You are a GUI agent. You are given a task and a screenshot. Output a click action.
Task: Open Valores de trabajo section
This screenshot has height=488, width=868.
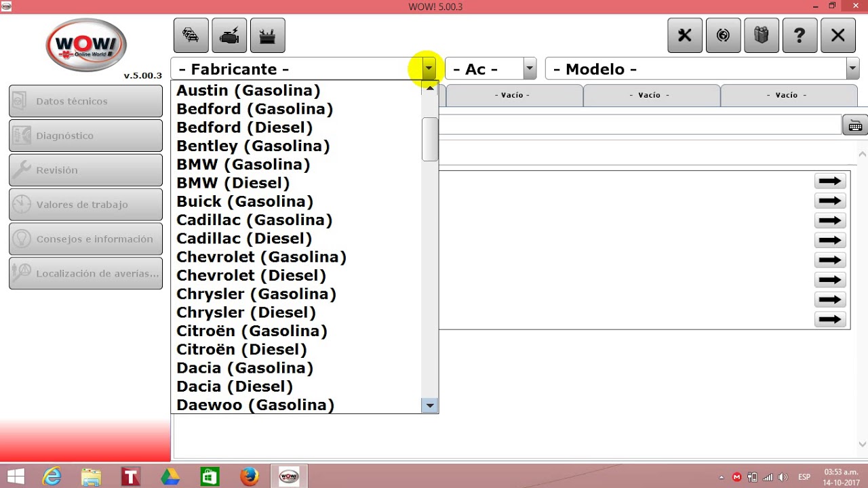(x=85, y=205)
